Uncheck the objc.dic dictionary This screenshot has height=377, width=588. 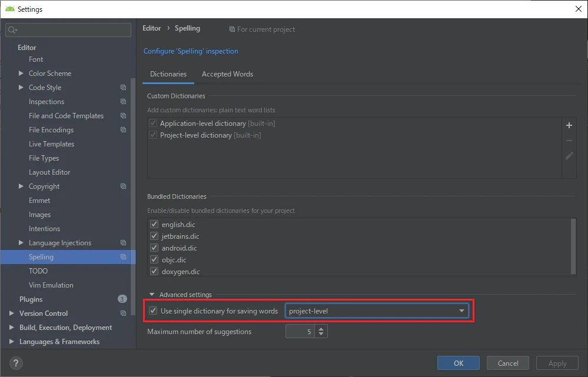pos(154,259)
